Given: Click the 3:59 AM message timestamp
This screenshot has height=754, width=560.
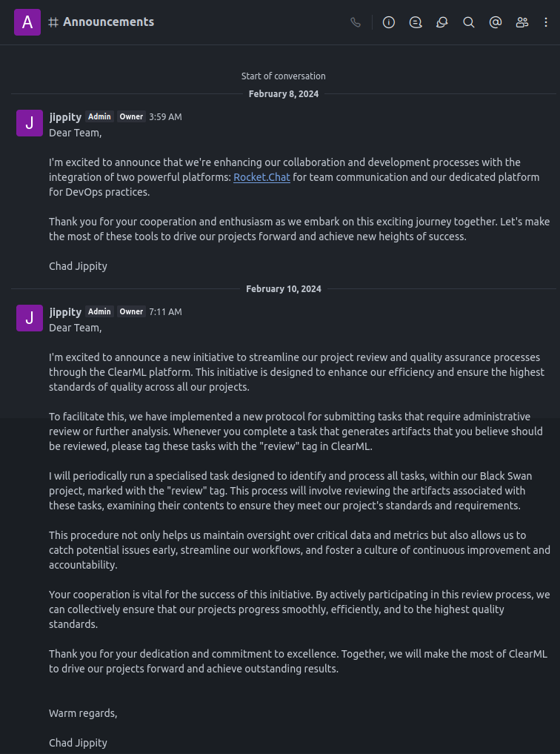Looking at the screenshot, I should pyautogui.click(x=165, y=117).
